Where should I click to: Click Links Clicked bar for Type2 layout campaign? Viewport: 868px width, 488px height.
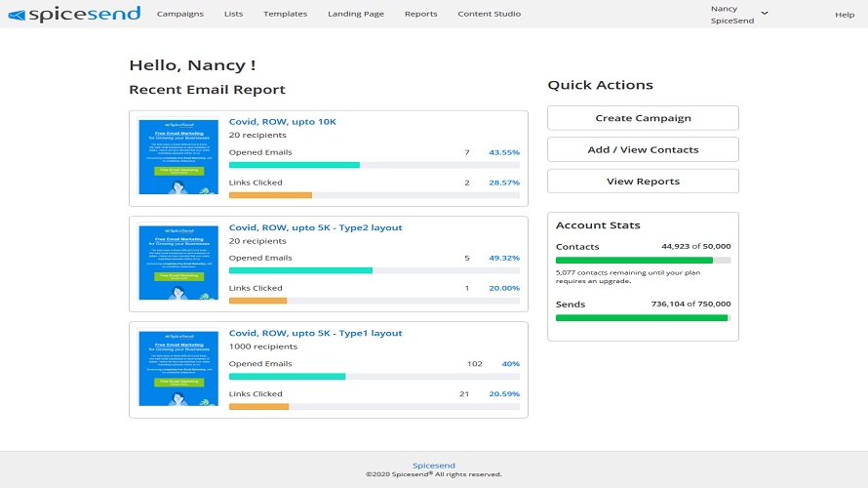click(x=375, y=301)
